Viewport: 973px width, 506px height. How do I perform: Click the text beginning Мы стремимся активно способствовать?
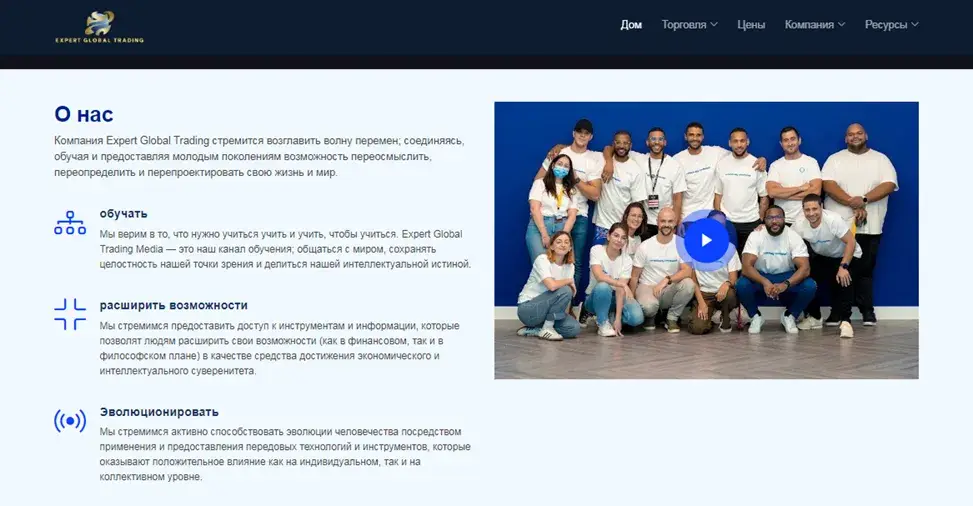[285, 454]
